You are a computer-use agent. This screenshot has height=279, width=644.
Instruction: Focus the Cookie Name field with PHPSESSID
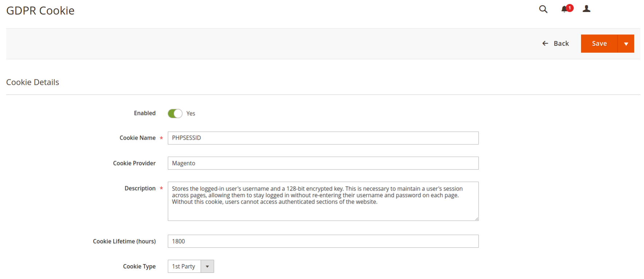[323, 138]
